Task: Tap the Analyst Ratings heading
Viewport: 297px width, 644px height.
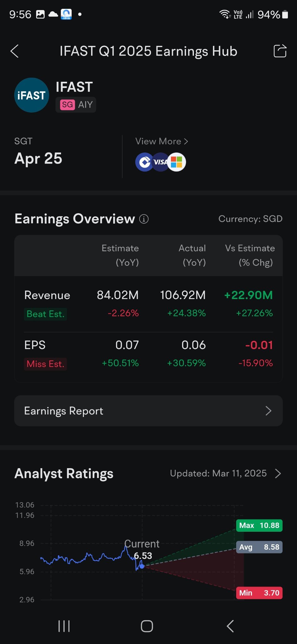Action: pyautogui.click(x=64, y=474)
